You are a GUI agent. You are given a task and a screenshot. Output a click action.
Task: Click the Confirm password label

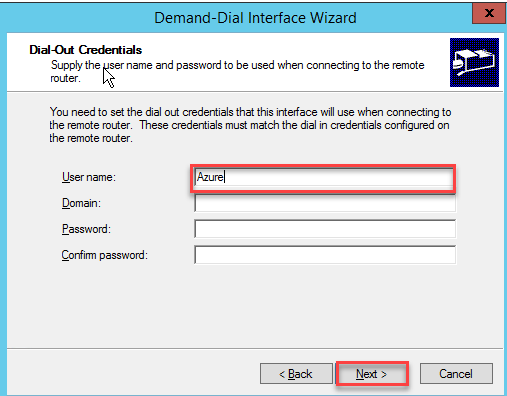coord(105,255)
